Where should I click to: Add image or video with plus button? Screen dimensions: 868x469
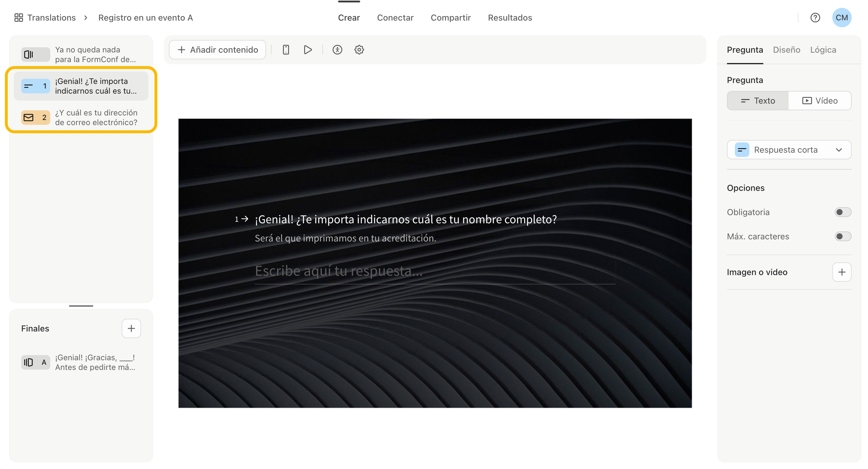coord(842,272)
